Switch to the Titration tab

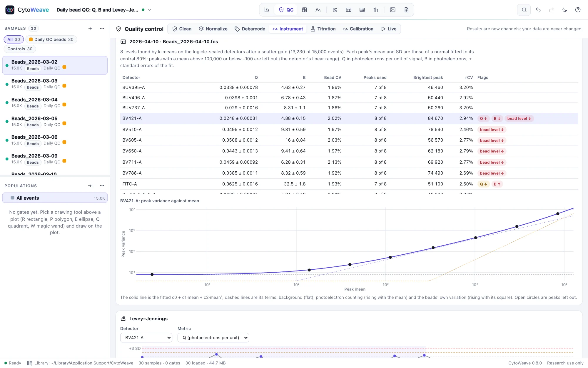[x=323, y=29]
